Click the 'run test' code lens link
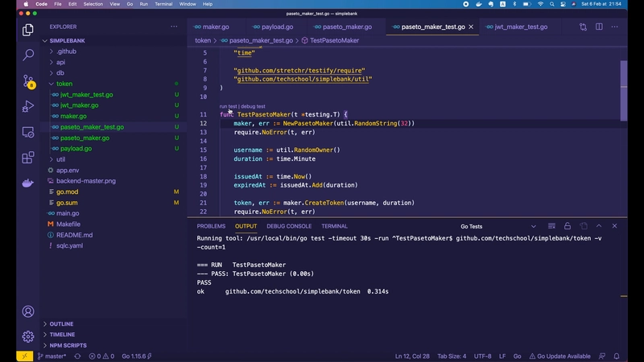 [x=228, y=106]
